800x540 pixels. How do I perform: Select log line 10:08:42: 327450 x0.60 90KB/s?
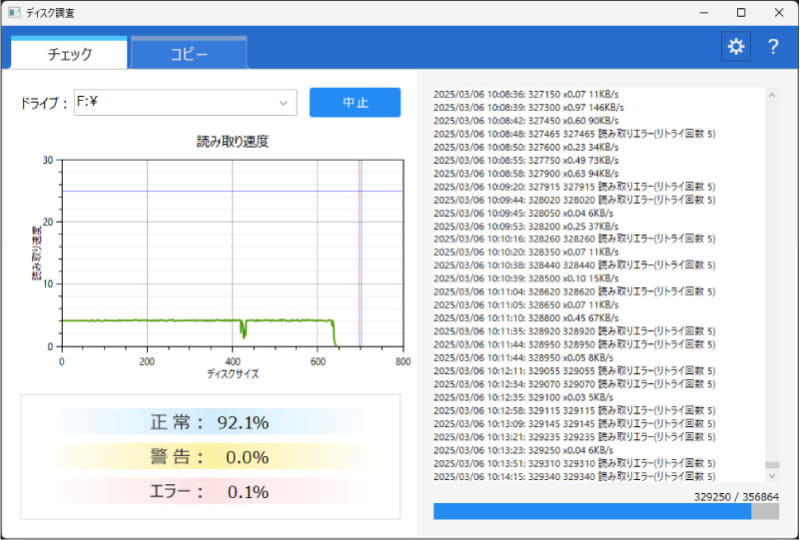526,121
